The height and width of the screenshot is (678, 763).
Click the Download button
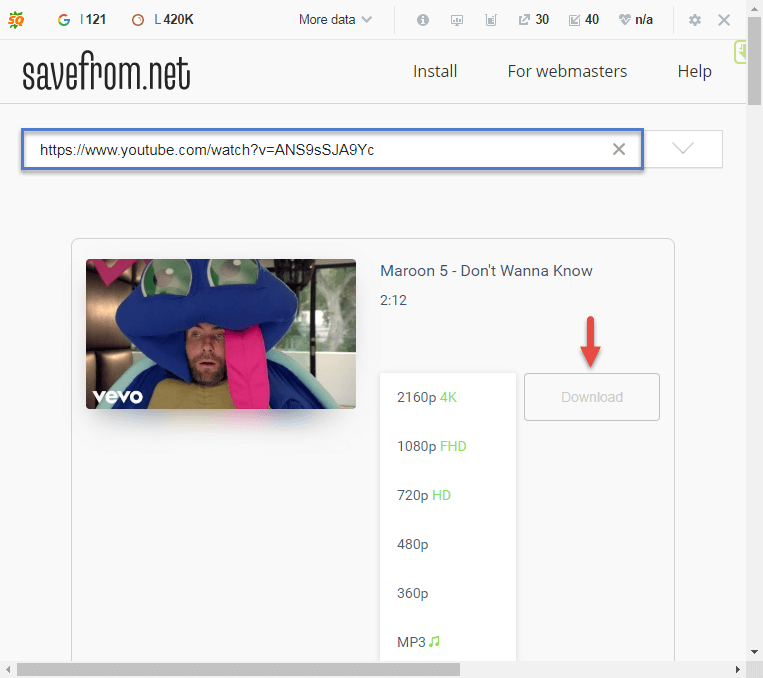[x=592, y=397]
